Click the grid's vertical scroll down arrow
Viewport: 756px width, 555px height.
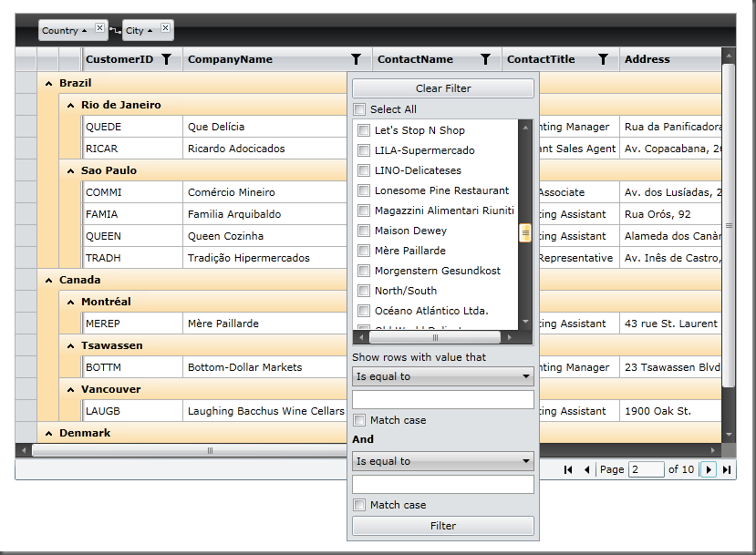729,435
